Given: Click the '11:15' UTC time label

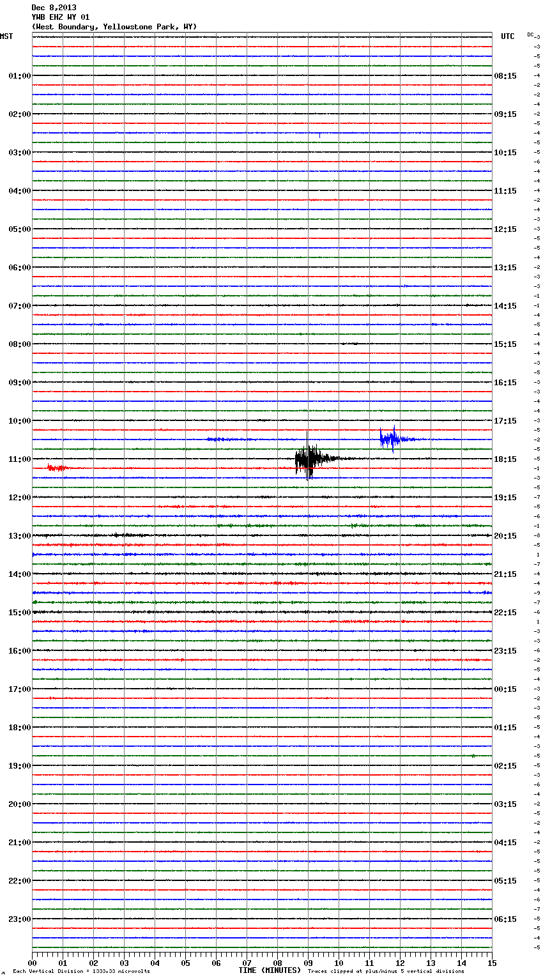Looking at the screenshot, I should point(505,191).
